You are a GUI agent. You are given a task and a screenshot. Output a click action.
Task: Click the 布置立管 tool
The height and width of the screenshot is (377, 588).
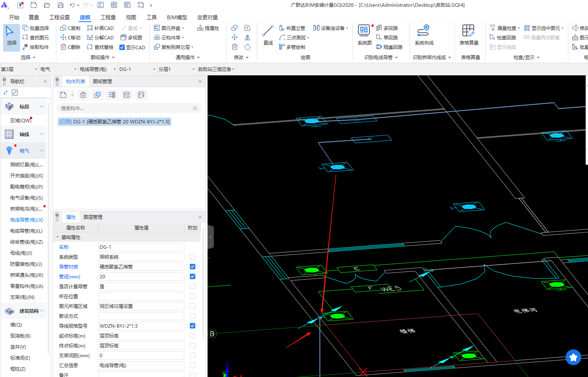click(x=292, y=28)
